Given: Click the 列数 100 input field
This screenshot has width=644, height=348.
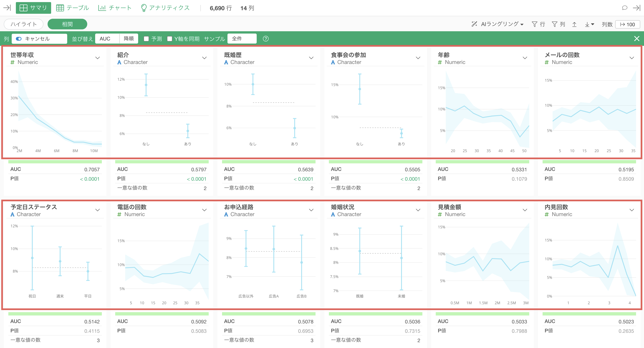Looking at the screenshot, I should click(628, 24).
